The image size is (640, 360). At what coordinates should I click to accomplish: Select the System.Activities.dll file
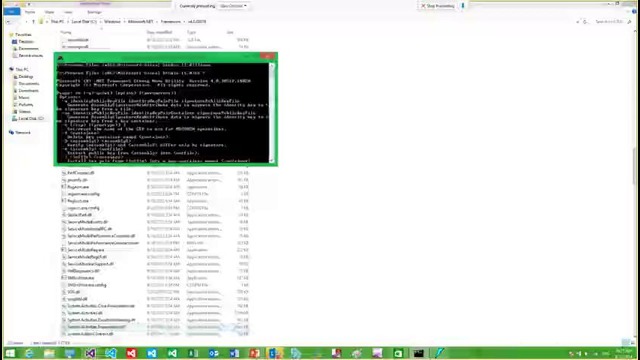click(85, 313)
